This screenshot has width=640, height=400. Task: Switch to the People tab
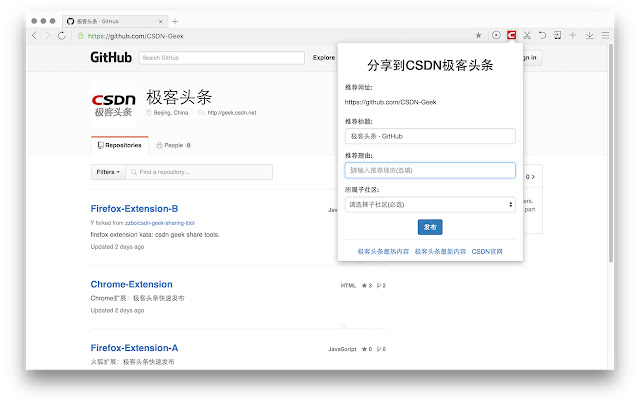tap(173, 145)
